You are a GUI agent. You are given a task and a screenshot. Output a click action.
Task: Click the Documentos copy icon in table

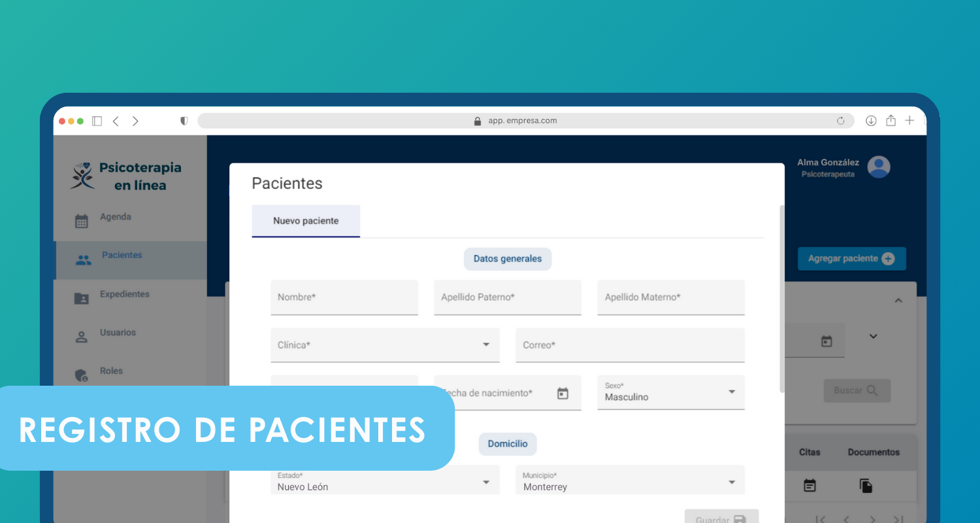click(x=866, y=486)
